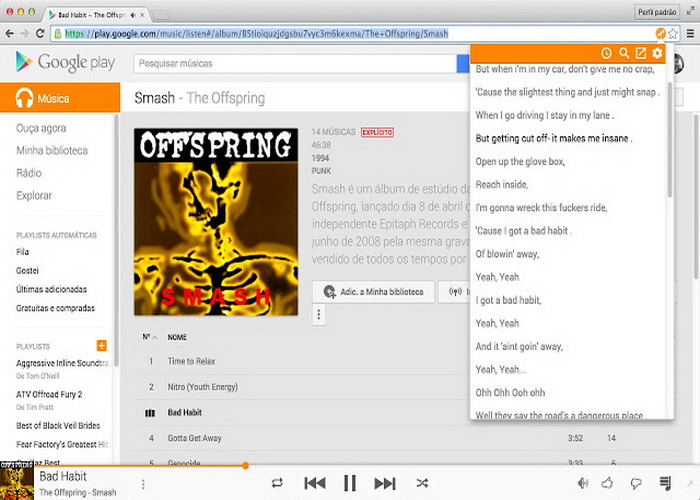The height and width of the screenshot is (500, 700).
Task: Click the Google Play logo
Action: (65, 62)
